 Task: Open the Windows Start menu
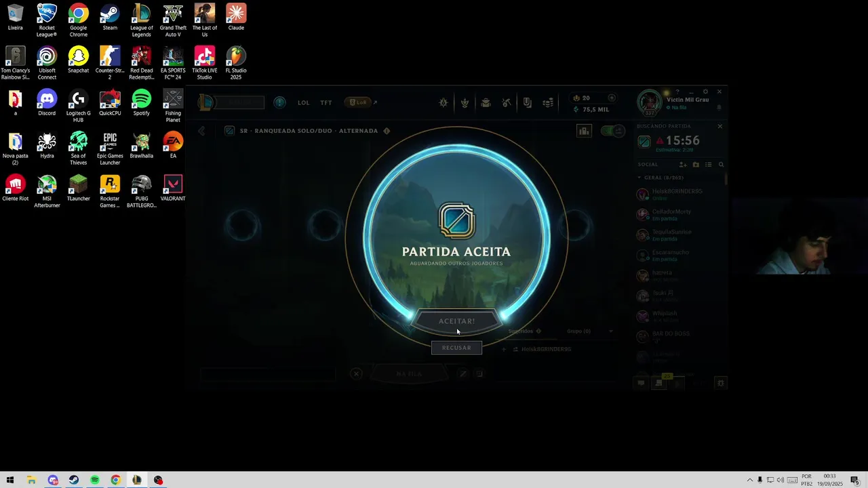[x=10, y=480]
